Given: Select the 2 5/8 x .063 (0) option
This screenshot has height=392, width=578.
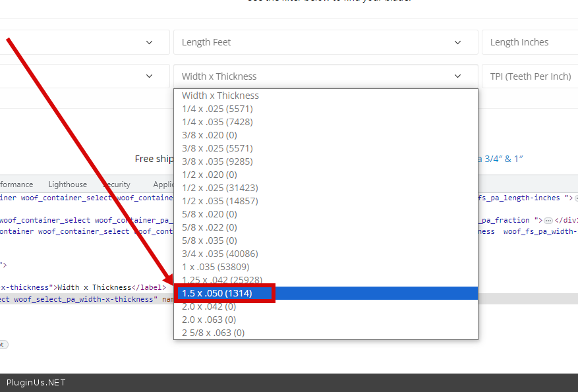Looking at the screenshot, I should point(214,333).
